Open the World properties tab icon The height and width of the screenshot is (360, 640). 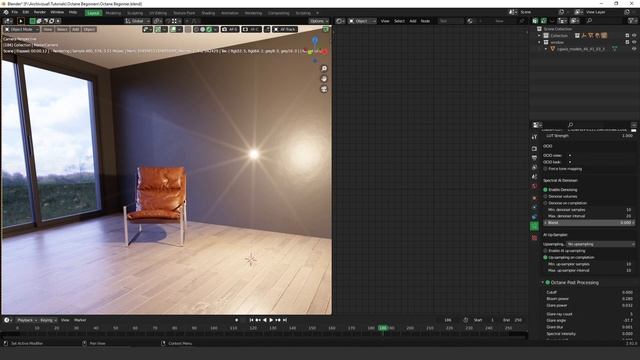tap(534, 187)
